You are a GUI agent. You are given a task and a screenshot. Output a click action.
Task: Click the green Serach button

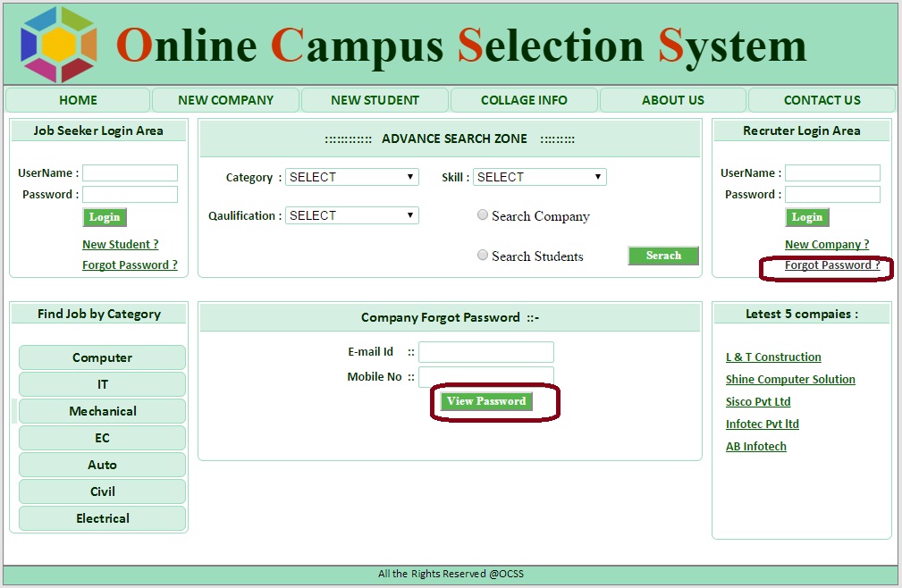663,256
